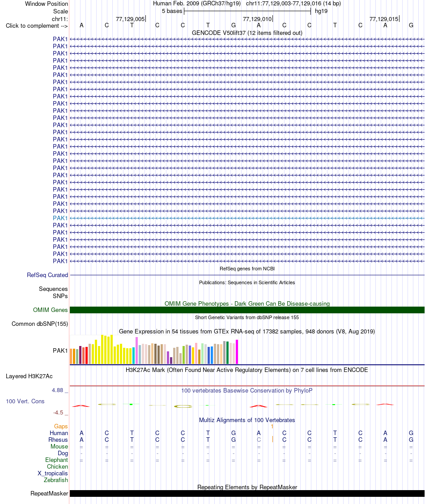
Task: Click the orange insertion bar in Rhesus row
Action: click(x=272, y=439)
